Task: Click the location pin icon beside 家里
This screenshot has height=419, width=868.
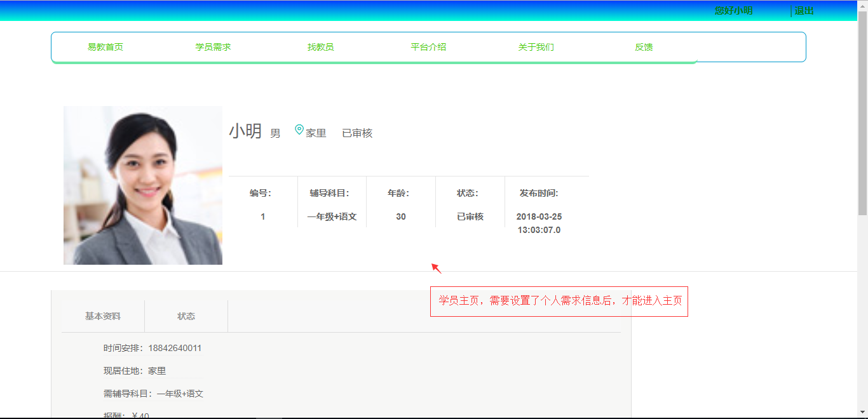Action: [299, 130]
